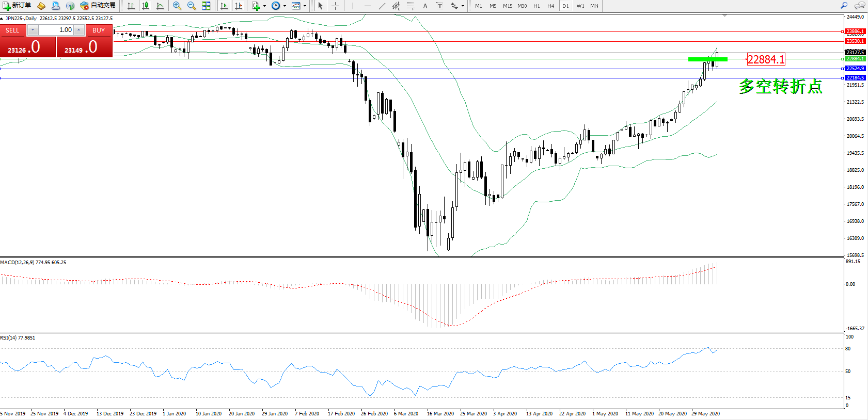Image resolution: width=868 pixels, height=420 pixels.
Task: Click the search magnifier at top right
Action: pyautogui.click(x=844, y=6)
